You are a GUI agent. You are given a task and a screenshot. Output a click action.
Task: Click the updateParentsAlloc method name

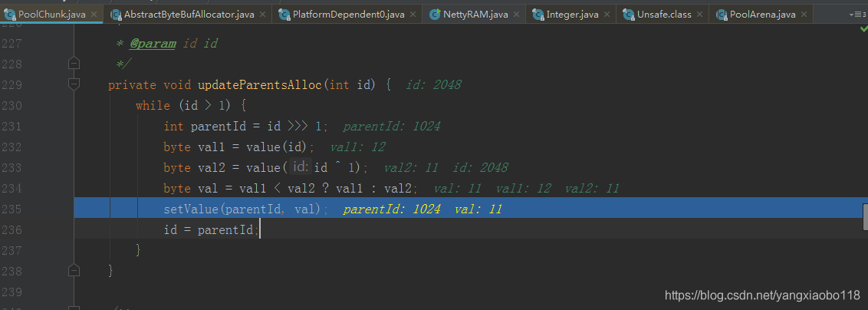[x=260, y=84]
